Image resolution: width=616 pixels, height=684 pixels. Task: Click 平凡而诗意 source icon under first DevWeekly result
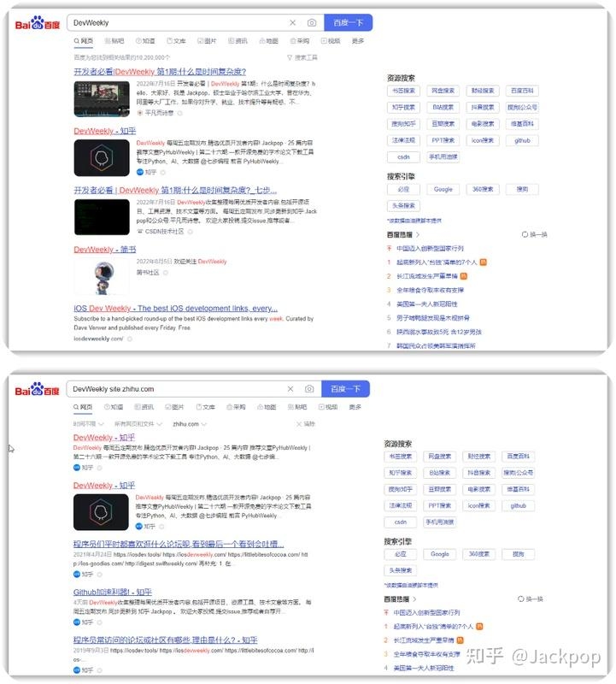click(x=140, y=113)
